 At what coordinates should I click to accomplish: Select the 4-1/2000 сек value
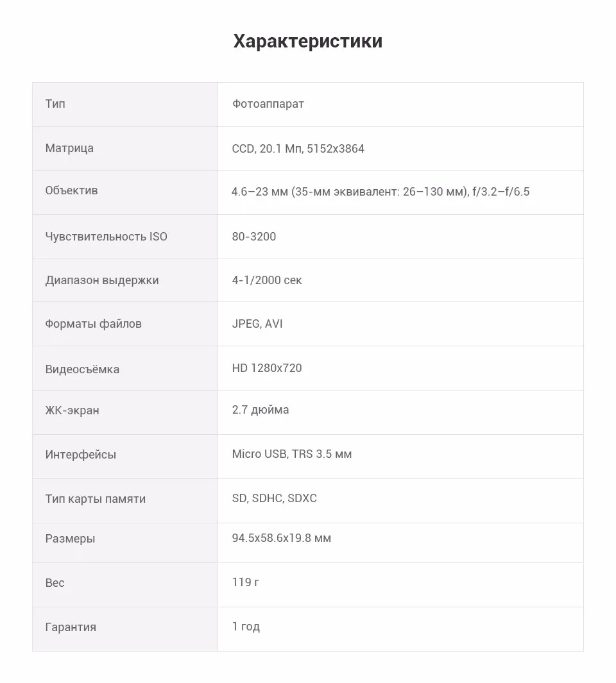tap(267, 280)
